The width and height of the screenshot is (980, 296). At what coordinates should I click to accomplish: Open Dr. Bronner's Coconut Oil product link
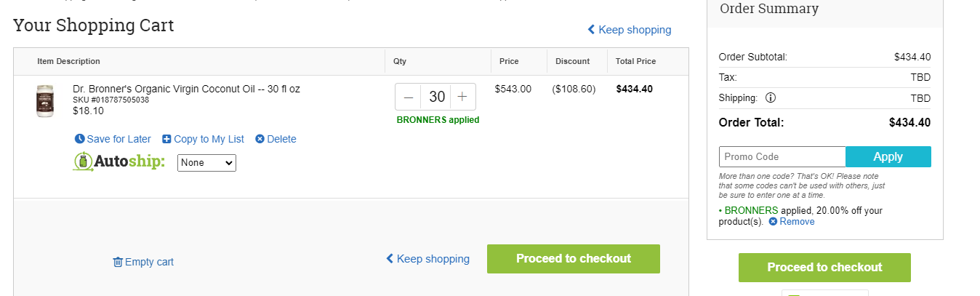pyautogui.click(x=186, y=89)
